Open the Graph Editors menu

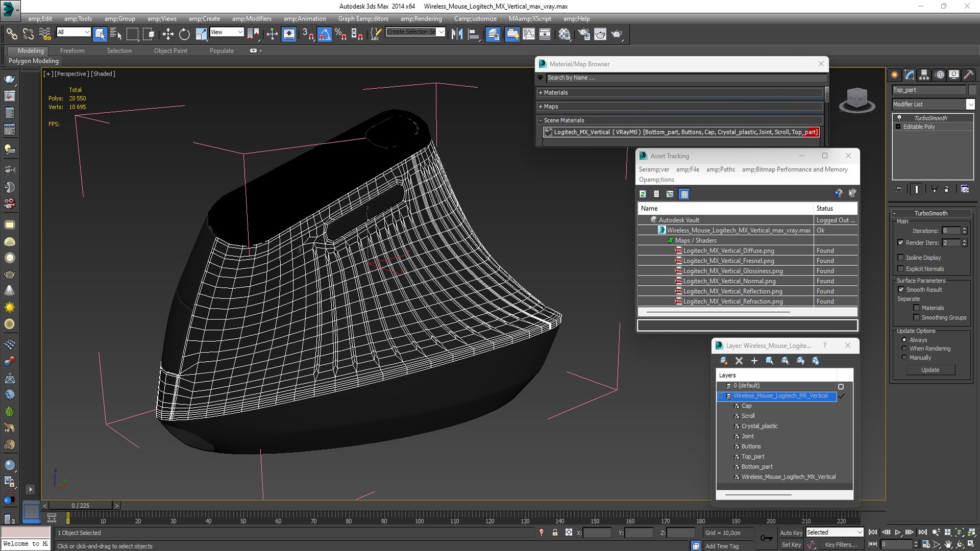(363, 18)
